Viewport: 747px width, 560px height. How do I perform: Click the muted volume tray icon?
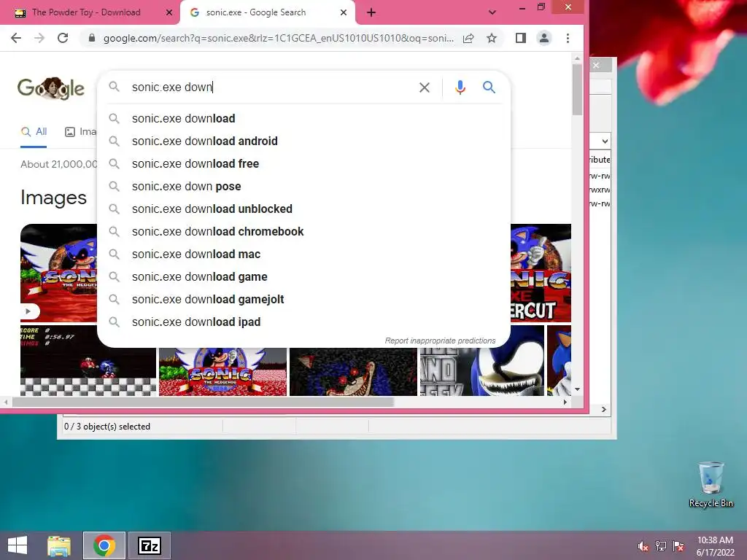[x=643, y=545]
